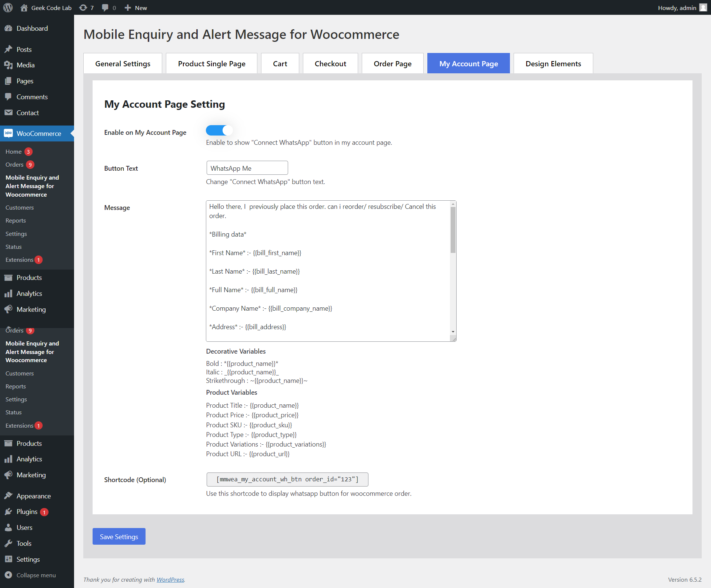Switch to the General Settings tab
The image size is (711, 588).
point(123,64)
